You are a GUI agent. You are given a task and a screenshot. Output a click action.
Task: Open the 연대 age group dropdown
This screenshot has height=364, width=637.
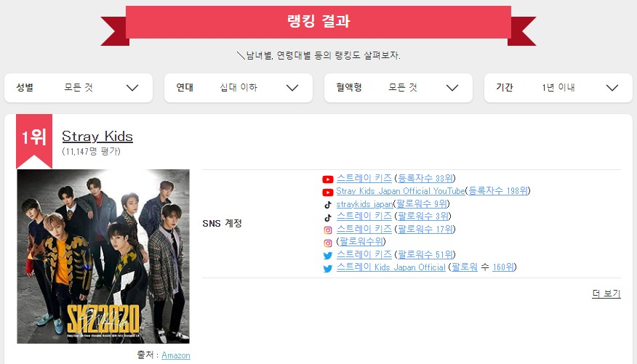239,88
